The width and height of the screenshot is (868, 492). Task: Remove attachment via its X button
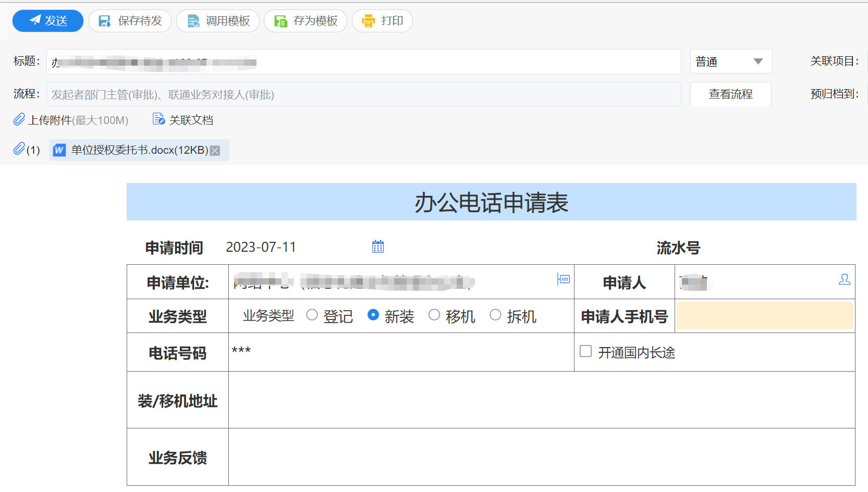[215, 150]
